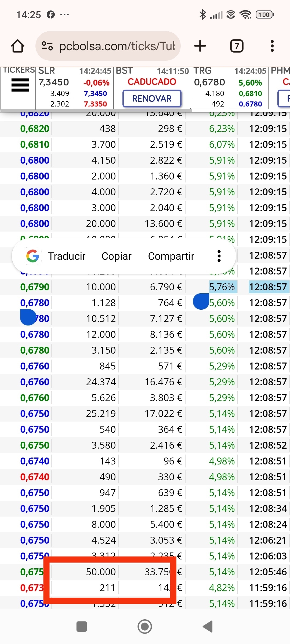The height and width of the screenshot is (644, 290).
Task: Open more options in the text selection popup
Action: [x=219, y=256]
